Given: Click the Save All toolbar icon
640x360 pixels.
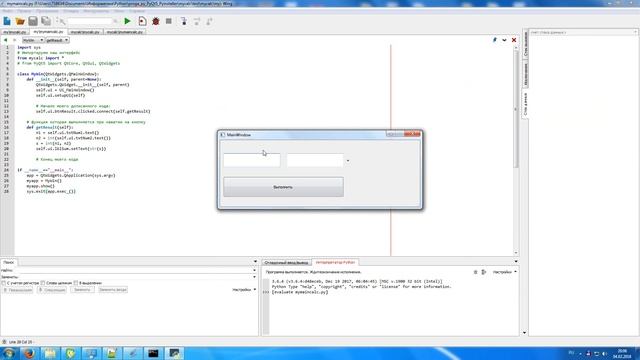Looking at the screenshot, I should (46, 21).
